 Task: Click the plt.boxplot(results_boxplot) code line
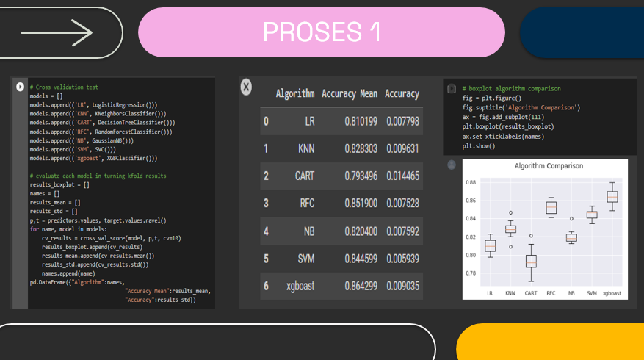click(x=508, y=126)
